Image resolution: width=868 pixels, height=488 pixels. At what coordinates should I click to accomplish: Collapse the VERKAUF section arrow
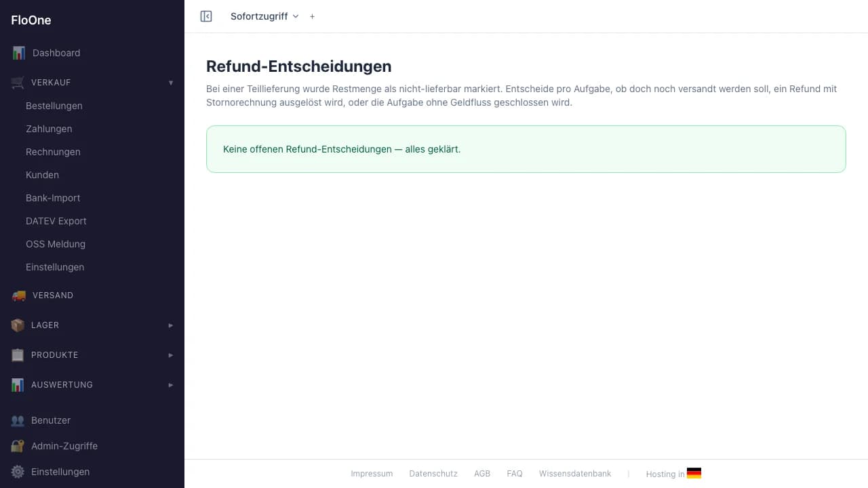coord(171,83)
